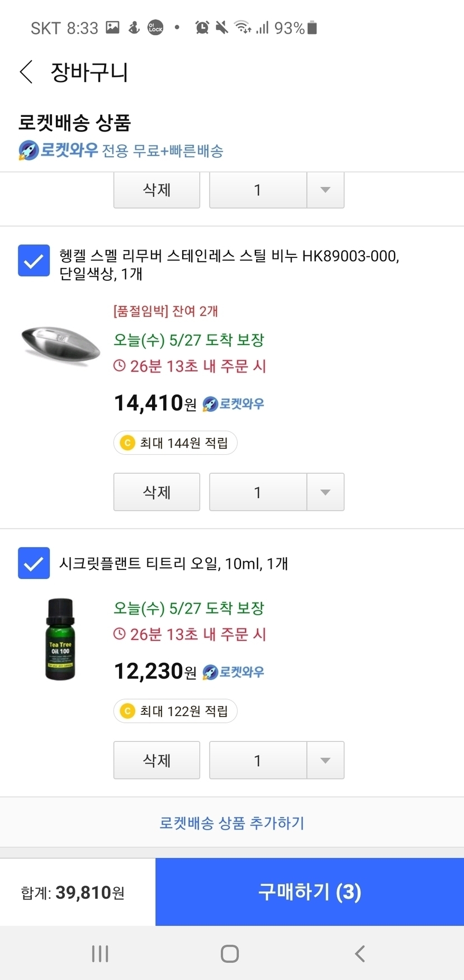This screenshot has width=464, height=980.
Task: Tap 로켓와우 badge next to 14,410원
Action: [x=234, y=404]
